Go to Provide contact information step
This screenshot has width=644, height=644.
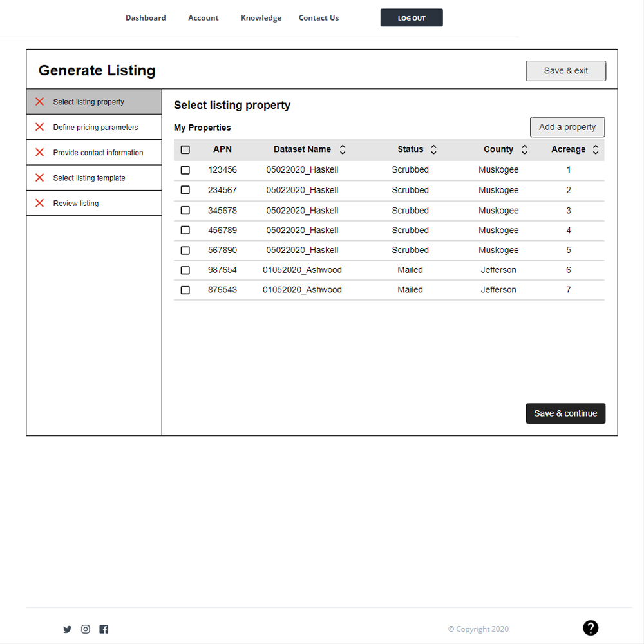[x=94, y=153]
